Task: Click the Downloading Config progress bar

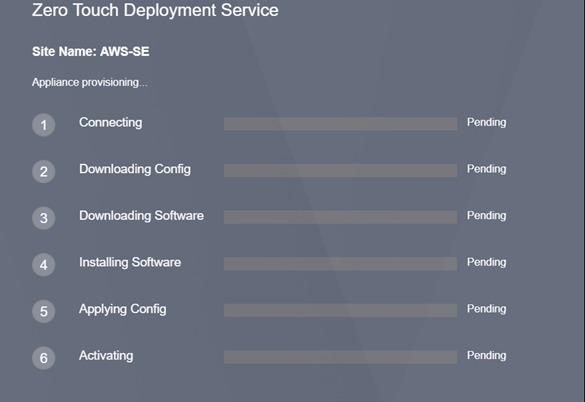Action: pos(340,170)
